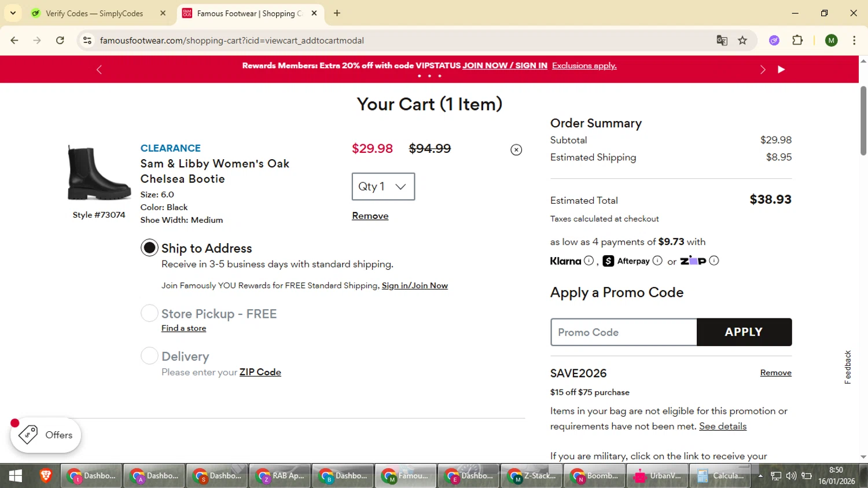This screenshot has height=488, width=868.
Task: Click the Zip logo
Action: point(693,260)
